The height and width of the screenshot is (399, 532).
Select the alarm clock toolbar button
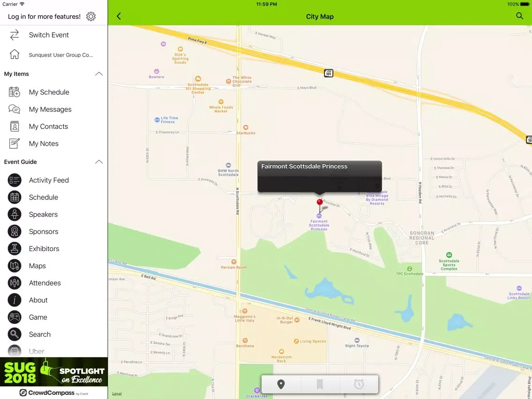tap(359, 384)
